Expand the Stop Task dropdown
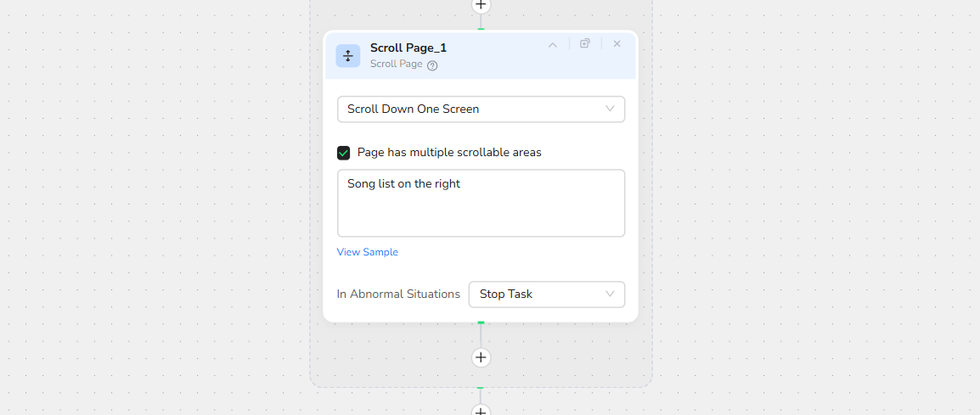The width and height of the screenshot is (980, 415). (x=546, y=294)
